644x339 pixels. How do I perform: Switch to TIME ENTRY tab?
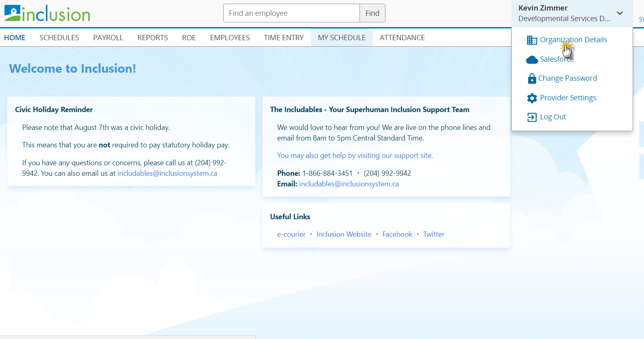coord(284,38)
